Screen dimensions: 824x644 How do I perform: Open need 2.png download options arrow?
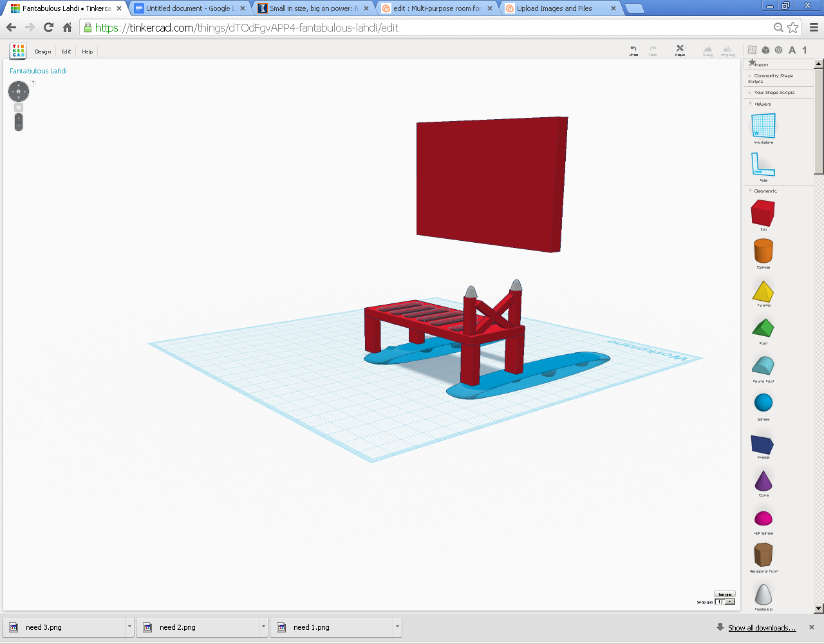[263, 627]
